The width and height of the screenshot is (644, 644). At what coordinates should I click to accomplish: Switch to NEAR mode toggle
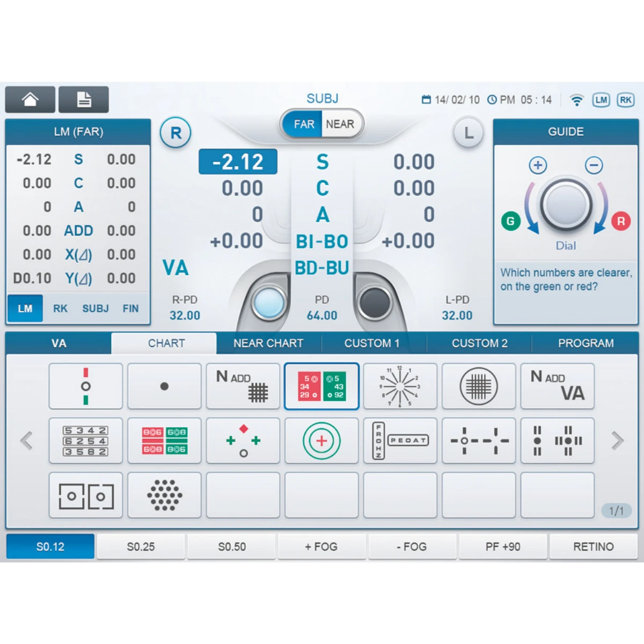[340, 125]
